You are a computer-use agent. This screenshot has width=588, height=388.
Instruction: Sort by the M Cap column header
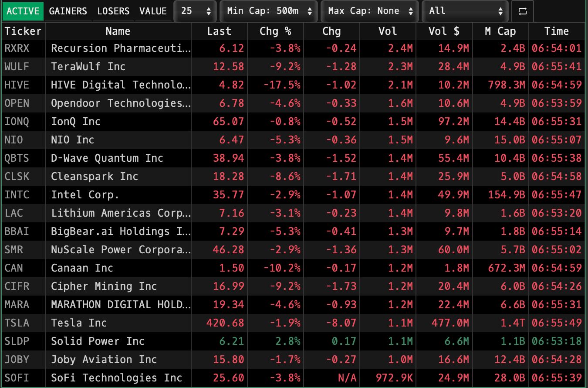click(x=500, y=31)
